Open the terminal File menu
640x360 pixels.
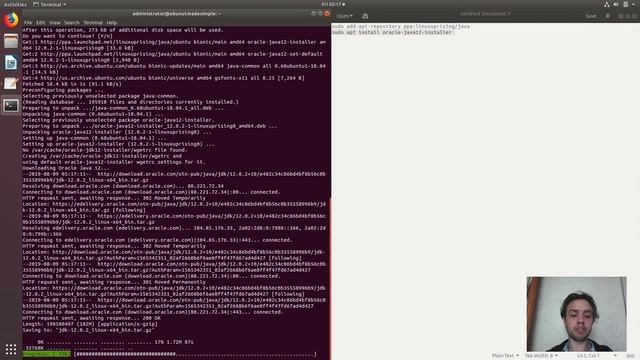[28, 23]
